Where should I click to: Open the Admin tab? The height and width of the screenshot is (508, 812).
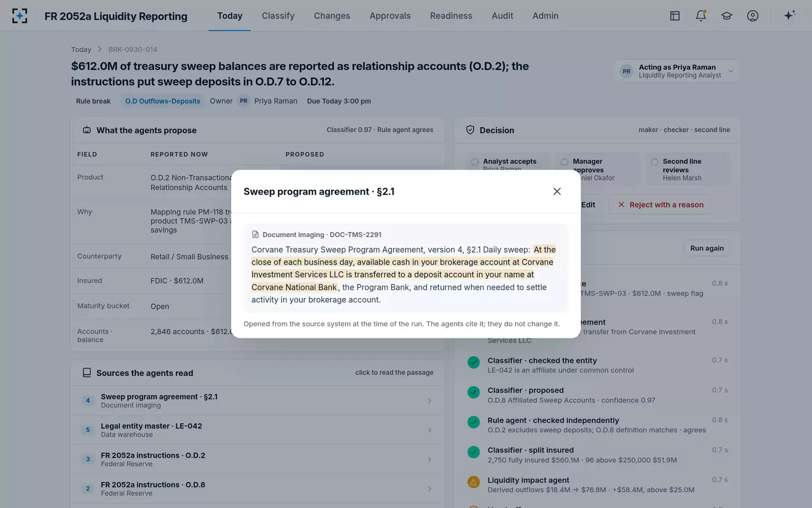coord(545,16)
